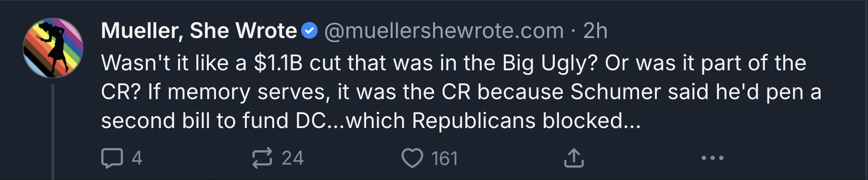Viewport: 868px width, 180px height.
Task: Click the like count showing 161
Action: pos(444,158)
